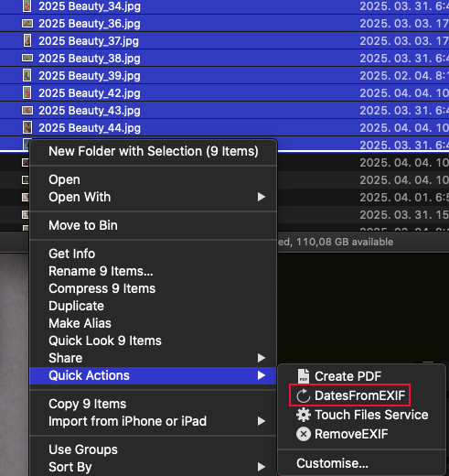Click the 2025 Beauty_34.jpg file icon
The height and width of the screenshot is (476, 449).
pyautogui.click(x=27, y=6)
